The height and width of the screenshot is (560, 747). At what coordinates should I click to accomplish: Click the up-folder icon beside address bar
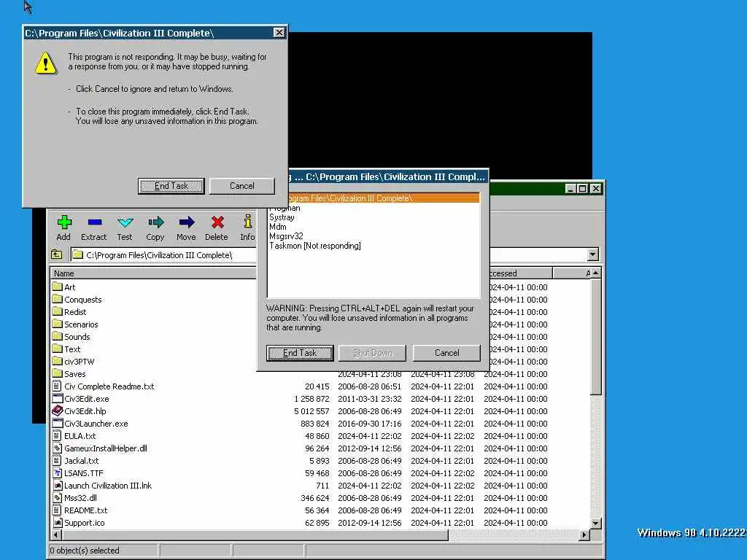pos(57,254)
